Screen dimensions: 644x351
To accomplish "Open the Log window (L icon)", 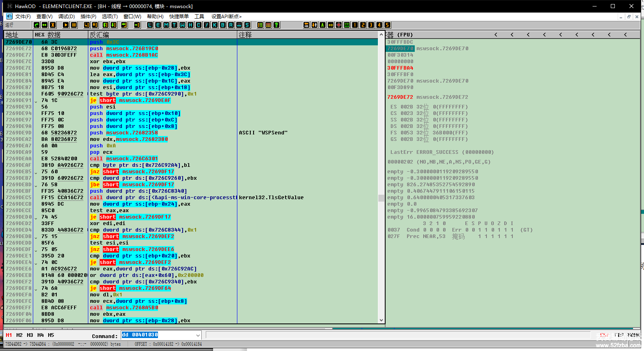I will coord(150,25).
